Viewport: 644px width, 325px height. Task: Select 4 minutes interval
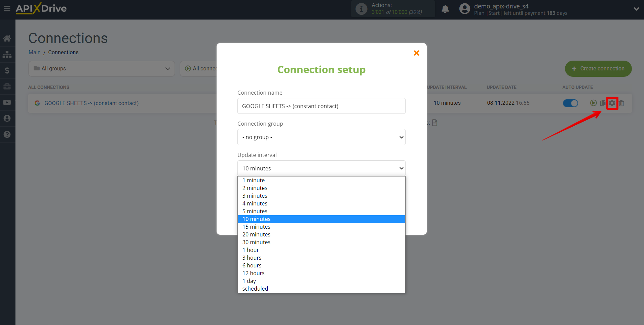(x=321, y=203)
